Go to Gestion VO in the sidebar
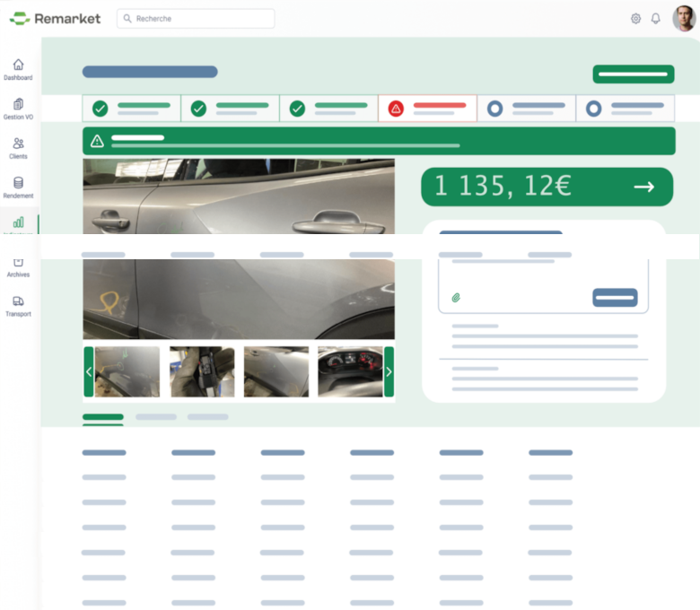The image size is (700, 610). [x=18, y=104]
